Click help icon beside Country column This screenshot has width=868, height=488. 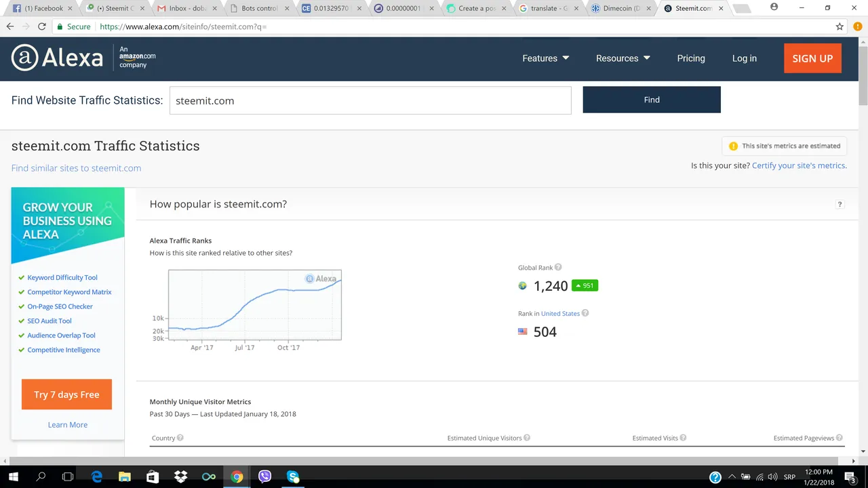(x=180, y=438)
